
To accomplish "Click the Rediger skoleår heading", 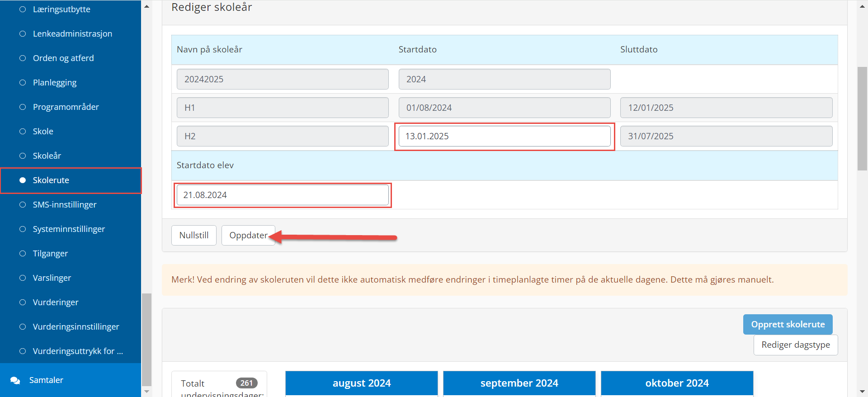I will coord(212,7).
